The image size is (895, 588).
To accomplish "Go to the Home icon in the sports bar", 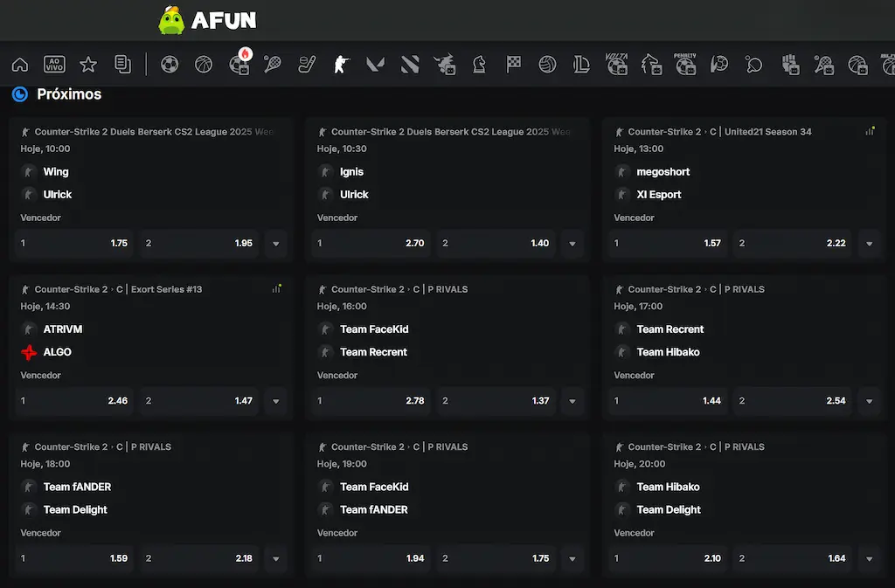I will 20,65.
